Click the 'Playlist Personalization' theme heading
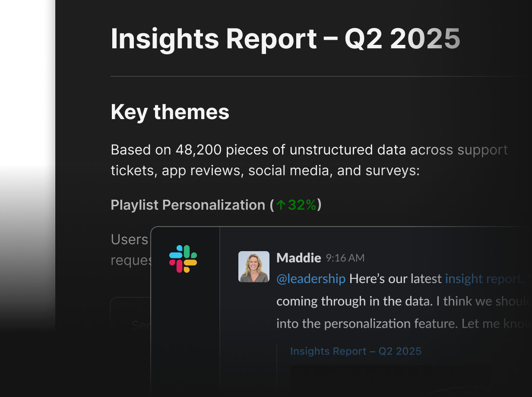Image resolution: width=532 pixels, height=397 pixels. pyautogui.click(x=188, y=205)
